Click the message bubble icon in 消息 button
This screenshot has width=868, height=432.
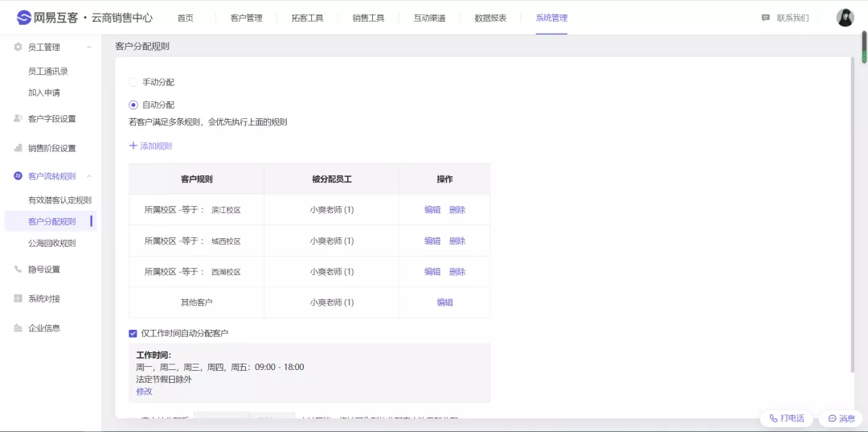pos(832,418)
